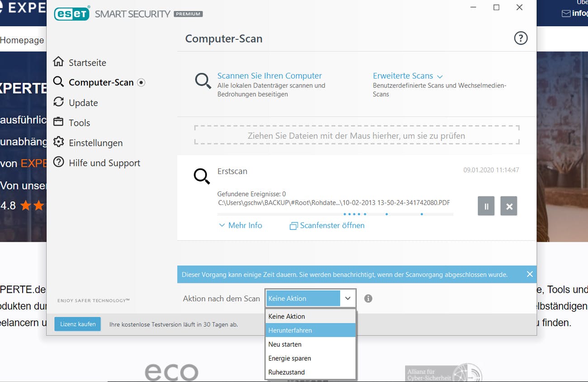Open the Startseite home icon
The image size is (588, 382).
pyautogui.click(x=58, y=62)
